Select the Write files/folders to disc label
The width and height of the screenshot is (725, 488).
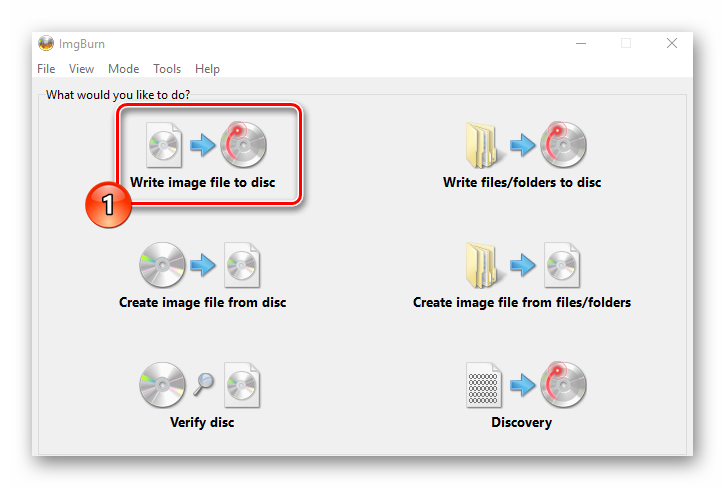pyautogui.click(x=522, y=182)
